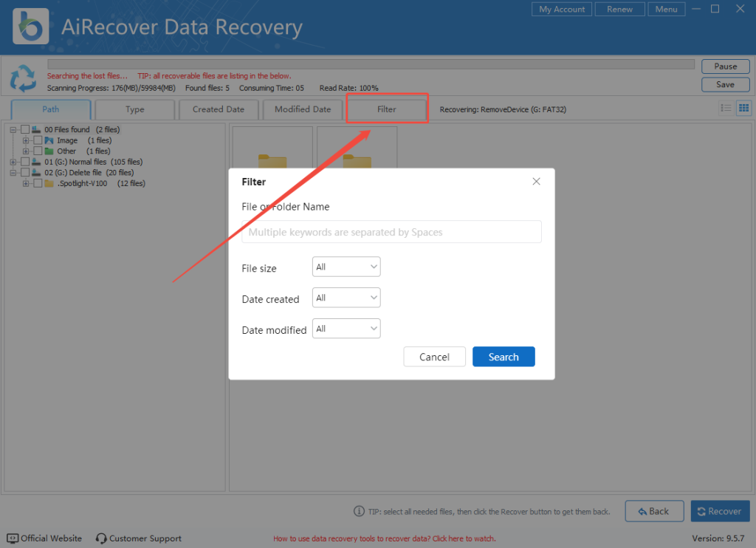Click the Image file type icon
756x548 pixels.
pyautogui.click(x=50, y=140)
